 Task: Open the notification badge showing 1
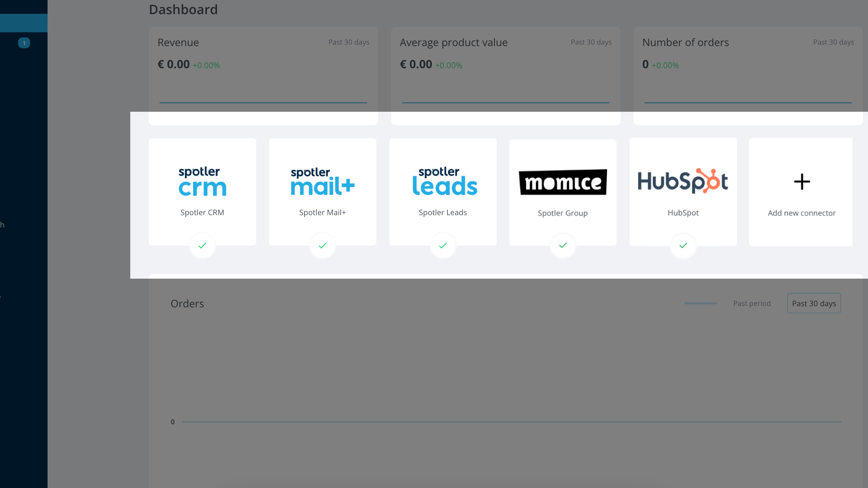24,42
